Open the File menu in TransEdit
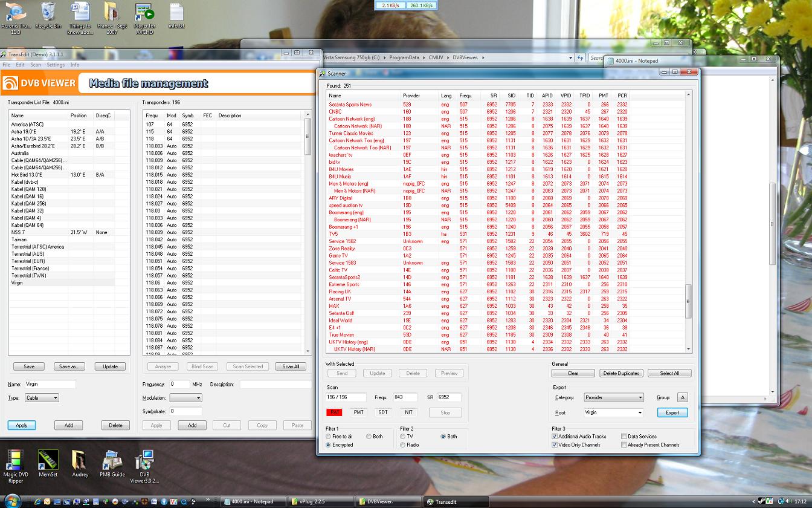This screenshot has height=508, width=812. 6,65
